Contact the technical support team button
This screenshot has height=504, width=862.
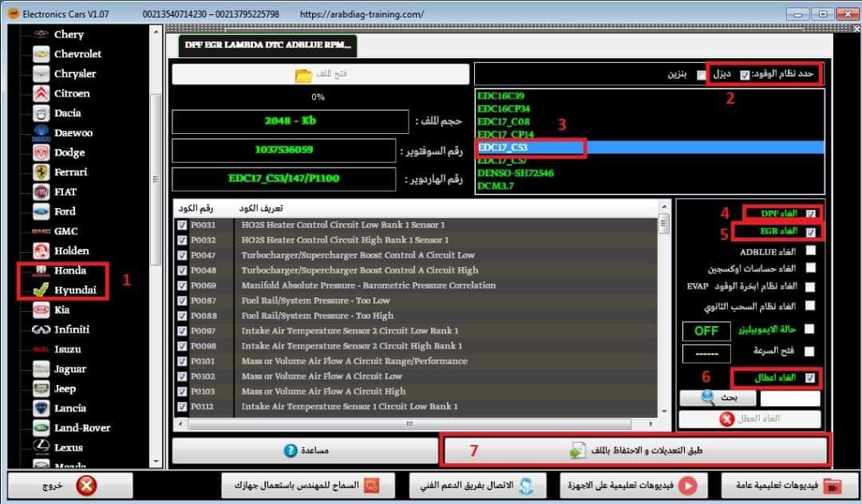[478, 486]
